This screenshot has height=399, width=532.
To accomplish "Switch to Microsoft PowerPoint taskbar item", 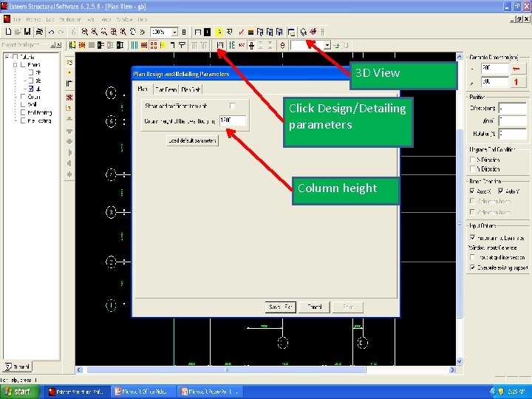I will pyautogui.click(x=211, y=392).
